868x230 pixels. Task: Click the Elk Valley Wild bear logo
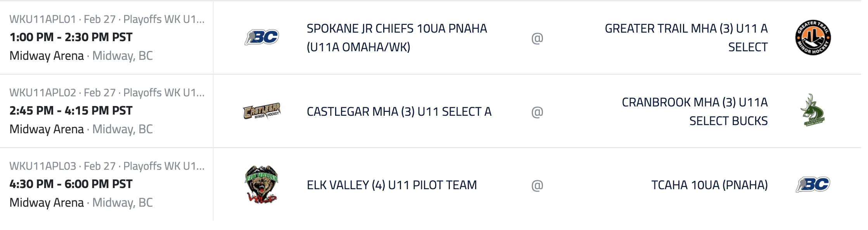(x=262, y=185)
